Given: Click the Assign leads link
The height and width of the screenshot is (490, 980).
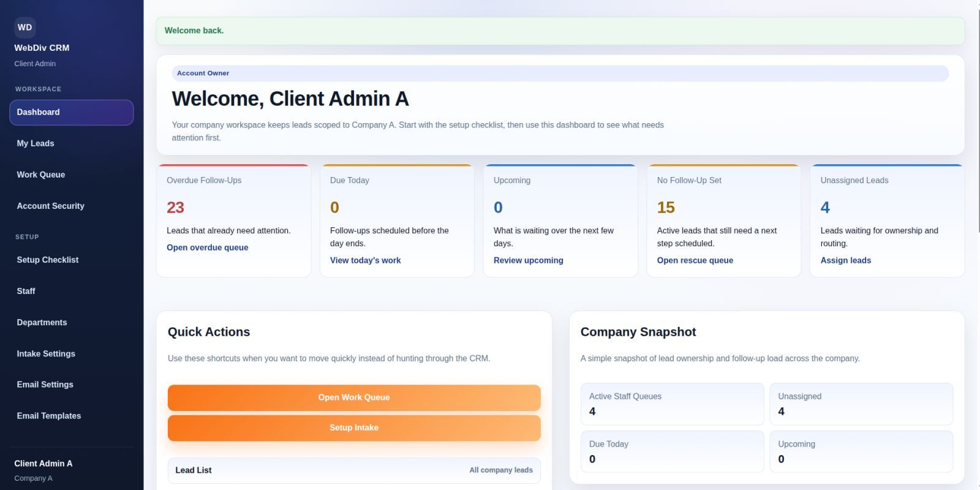Looking at the screenshot, I should pyautogui.click(x=846, y=260).
